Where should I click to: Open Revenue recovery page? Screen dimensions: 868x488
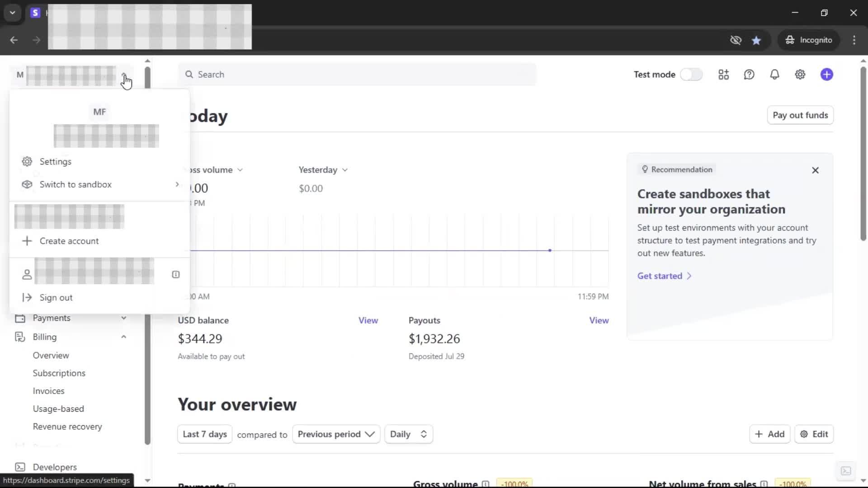(67, 427)
